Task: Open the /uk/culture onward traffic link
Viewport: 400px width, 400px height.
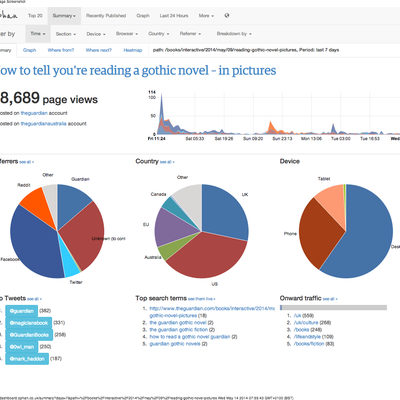Action: [x=306, y=322]
